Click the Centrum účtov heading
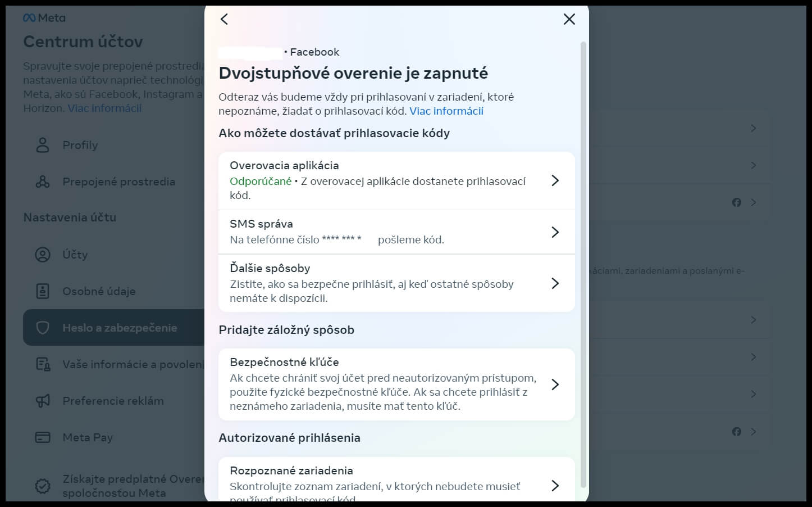812x507 pixels. point(83,42)
